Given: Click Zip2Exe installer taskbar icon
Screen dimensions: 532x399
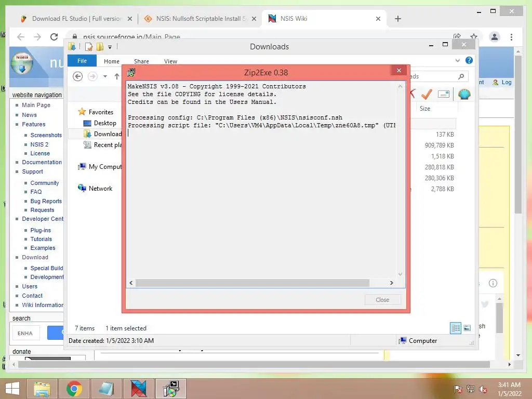Looking at the screenshot, I should (170, 389).
